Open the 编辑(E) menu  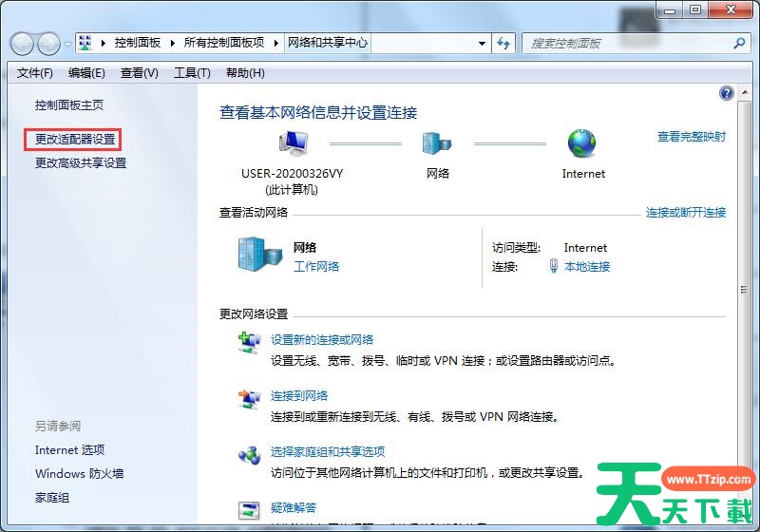click(86, 73)
